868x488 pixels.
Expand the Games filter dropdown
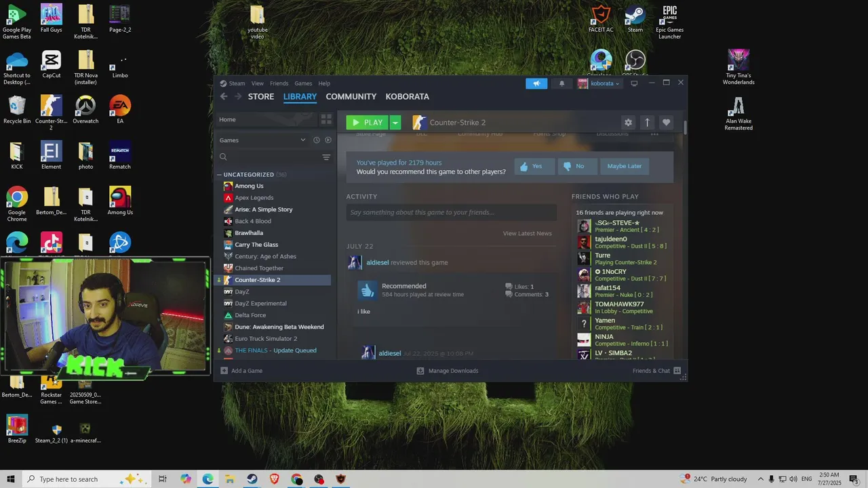pos(262,140)
